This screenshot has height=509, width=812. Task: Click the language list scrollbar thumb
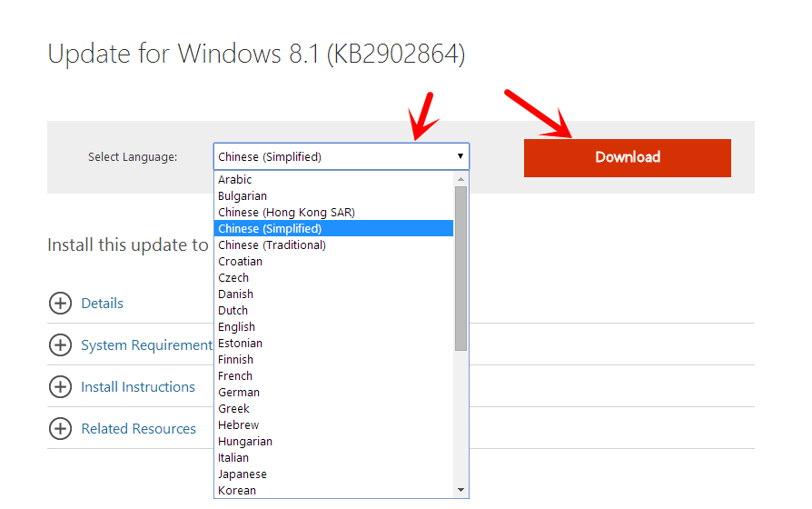(x=460, y=268)
